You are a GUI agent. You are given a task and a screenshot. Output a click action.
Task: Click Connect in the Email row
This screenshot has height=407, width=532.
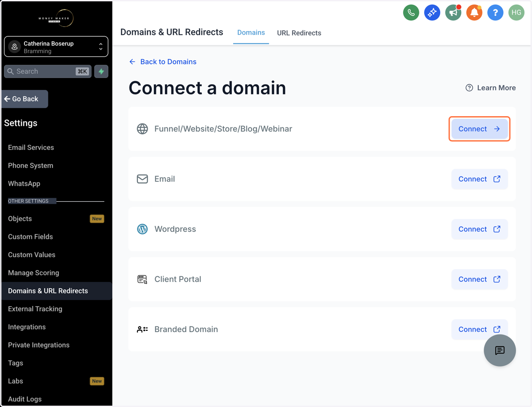[x=479, y=179]
